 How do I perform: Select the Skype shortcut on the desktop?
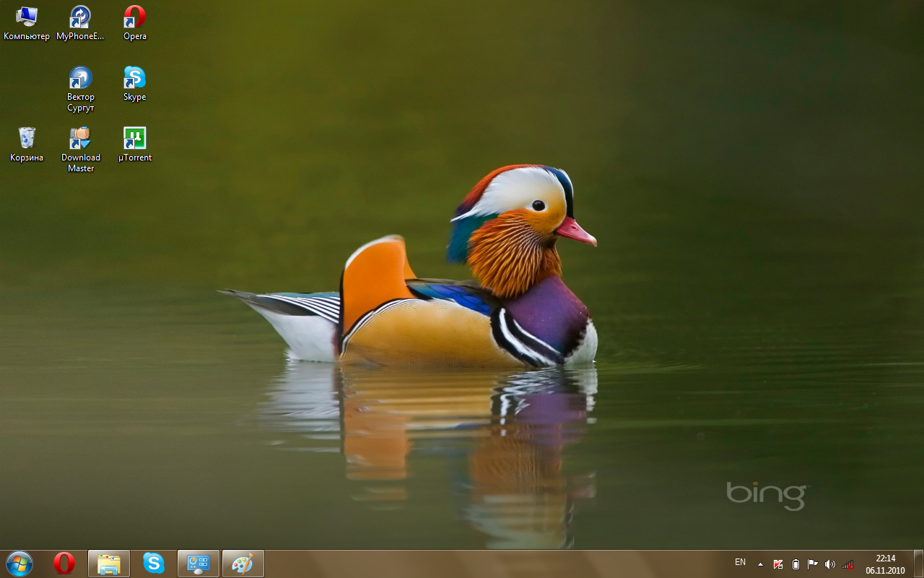(135, 84)
